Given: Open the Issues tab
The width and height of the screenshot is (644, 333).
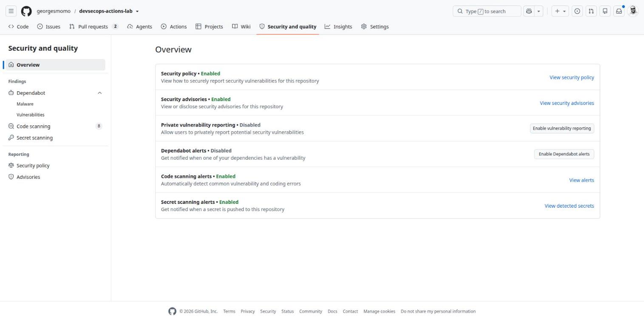Looking at the screenshot, I should [x=48, y=26].
